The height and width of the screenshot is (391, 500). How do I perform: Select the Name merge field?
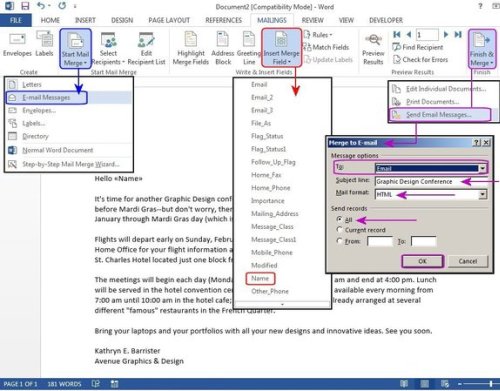pos(260,278)
